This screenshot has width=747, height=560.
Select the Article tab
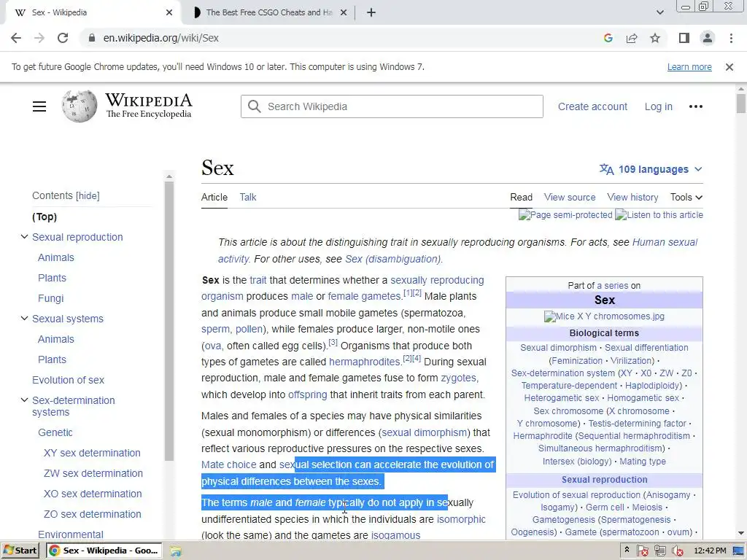point(214,197)
